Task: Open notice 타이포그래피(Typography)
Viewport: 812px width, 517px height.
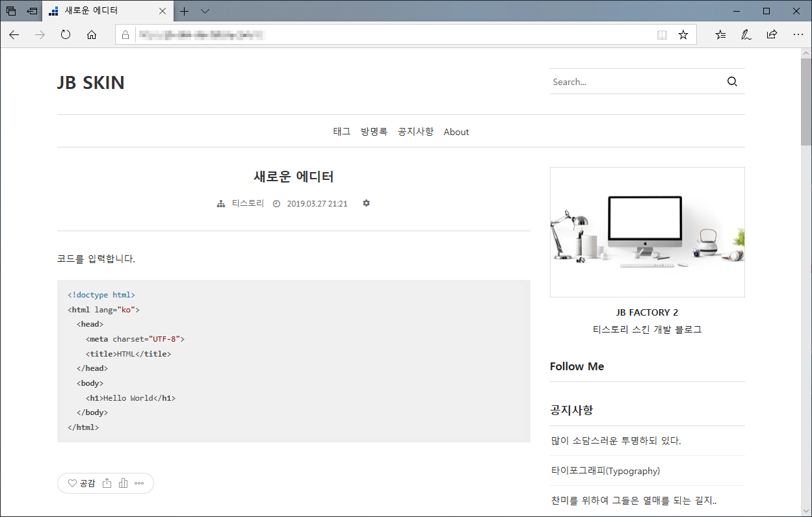Action: 605,471
